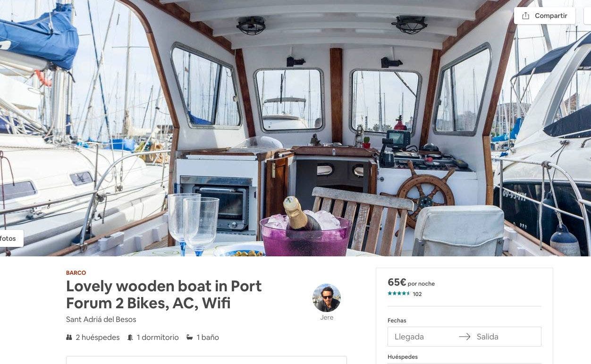This screenshot has width=591, height=364.
Task: Open the BARCO category link
Action: click(76, 273)
